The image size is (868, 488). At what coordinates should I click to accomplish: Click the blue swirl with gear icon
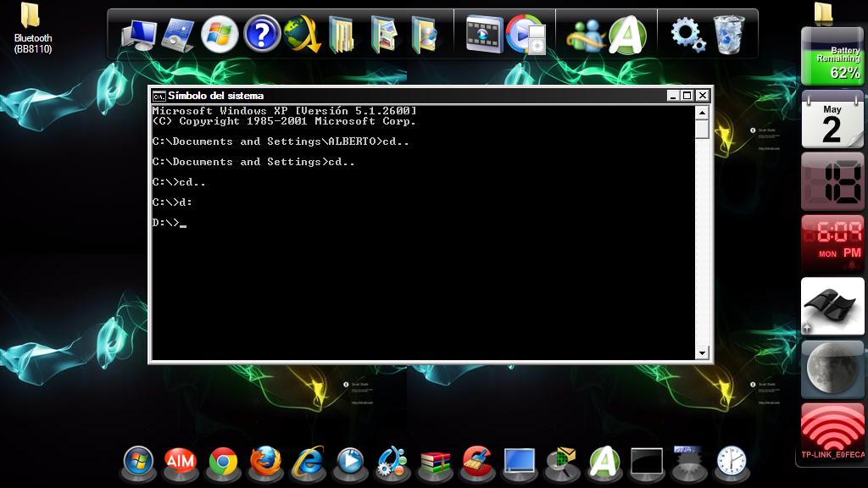point(392,461)
